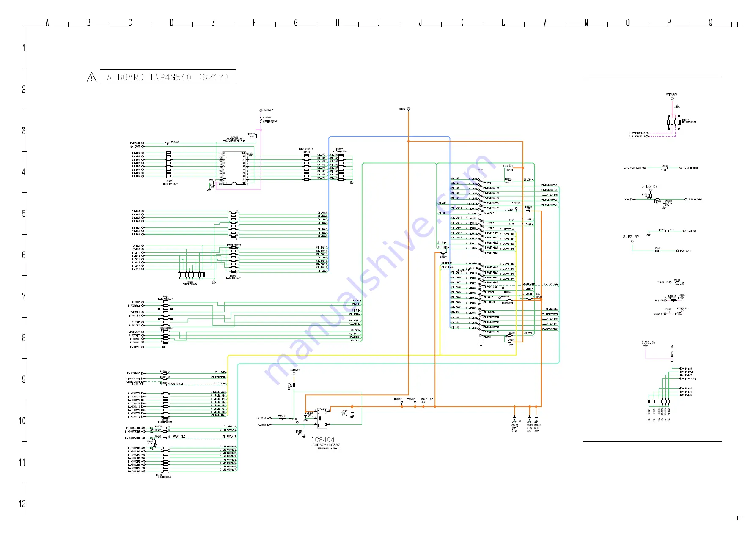Click column letter H in the top ruler
The width and height of the screenshot is (756, 534).
[x=337, y=23]
